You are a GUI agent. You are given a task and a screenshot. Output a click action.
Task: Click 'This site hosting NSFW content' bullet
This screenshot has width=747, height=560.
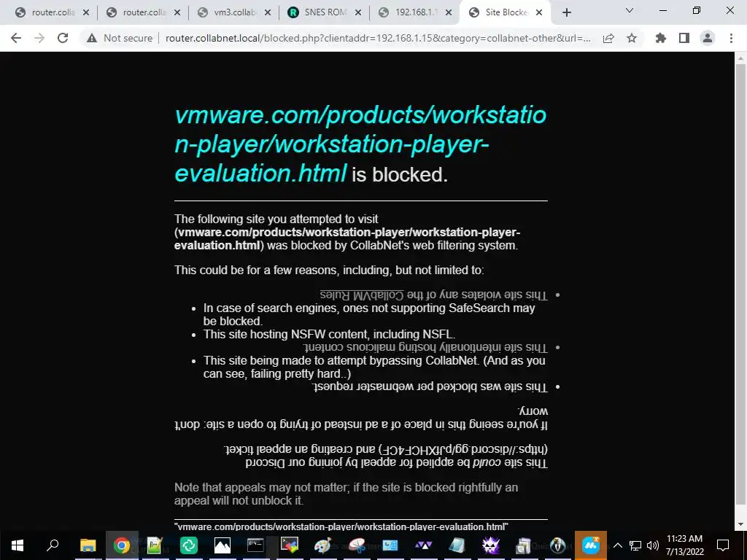click(x=329, y=334)
